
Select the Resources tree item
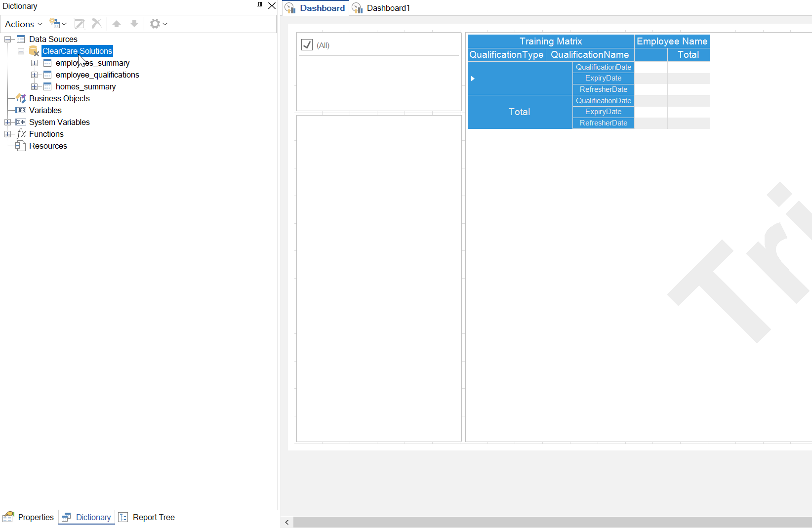tap(48, 146)
